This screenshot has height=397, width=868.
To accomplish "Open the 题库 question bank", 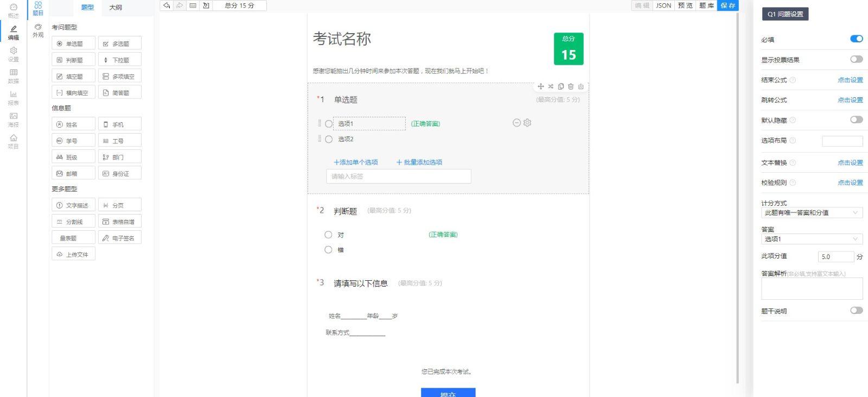I will coord(706,5).
